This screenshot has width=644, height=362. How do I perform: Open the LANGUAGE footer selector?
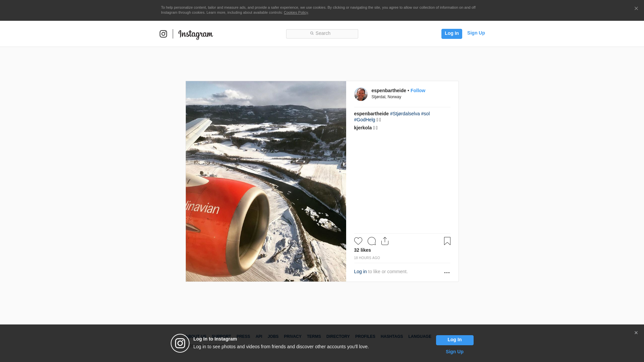420,337
